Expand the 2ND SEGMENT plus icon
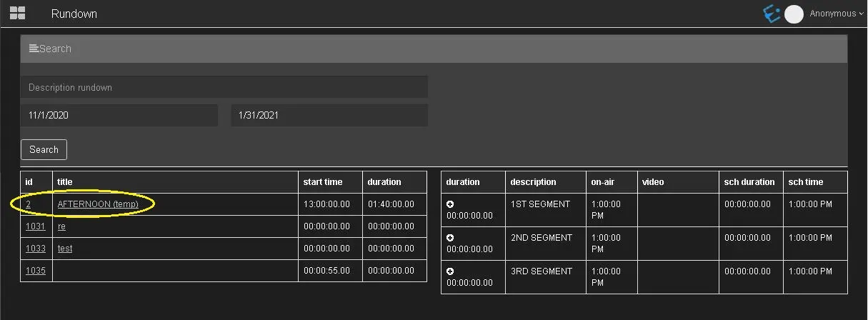Image resolution: width=868 pixels, height=320 pixels. (x=450, y=238)
